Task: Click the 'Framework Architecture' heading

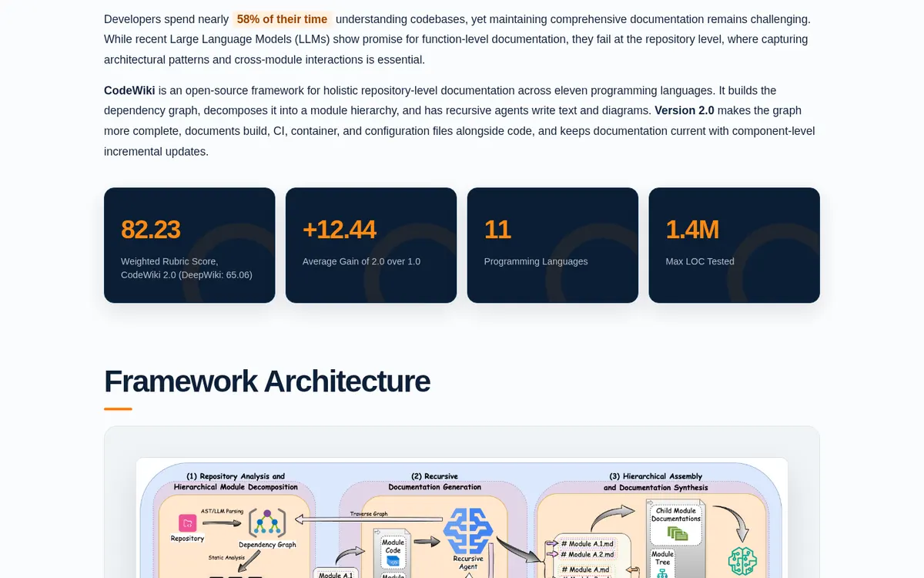Action: 267,381
